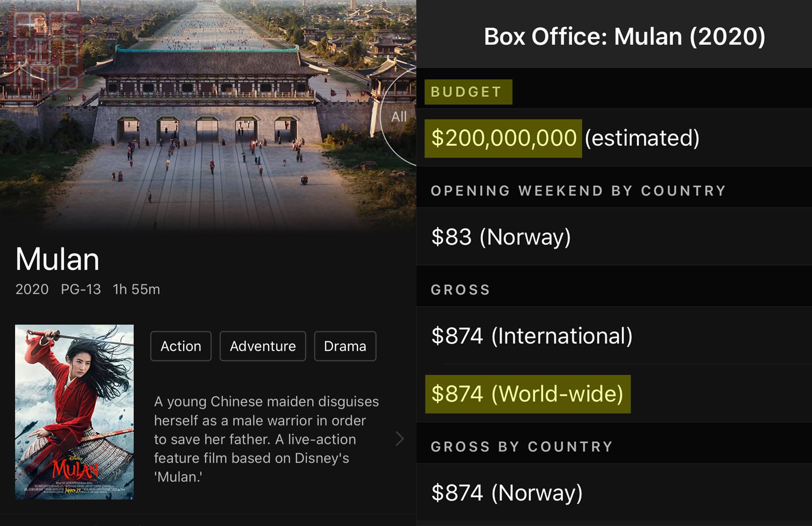
Task: Click the Box Office: Mulan (2020) heading
Action: pyautogui.click(x=624, y=36)
